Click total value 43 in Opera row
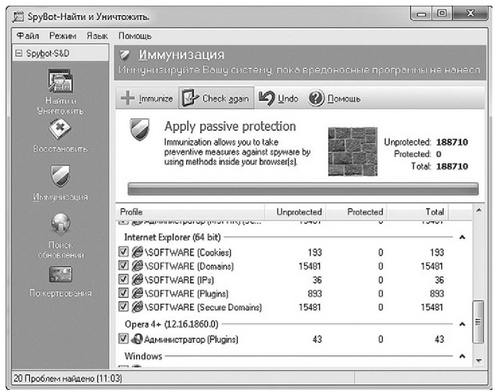This screenshot has width=499, height=392. [439, 339]
